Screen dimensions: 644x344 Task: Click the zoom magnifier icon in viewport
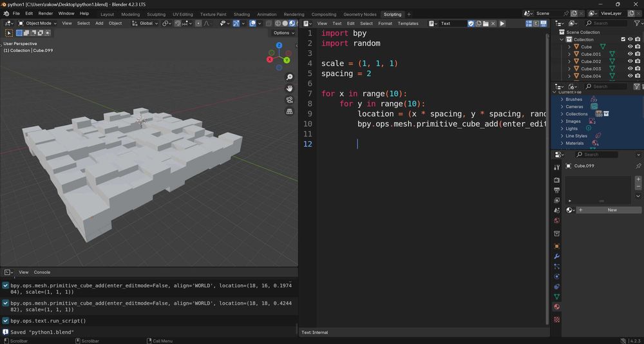[x=290, y=77]
